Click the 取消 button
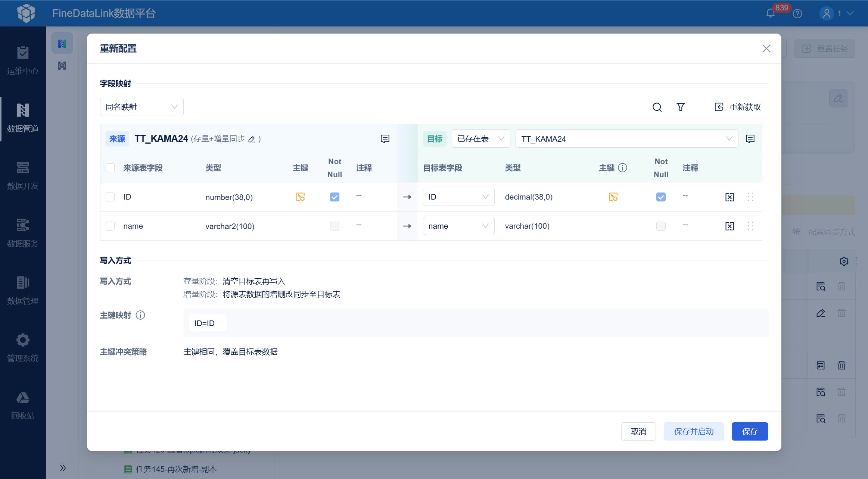868x479 pixels. click(638, 432)
